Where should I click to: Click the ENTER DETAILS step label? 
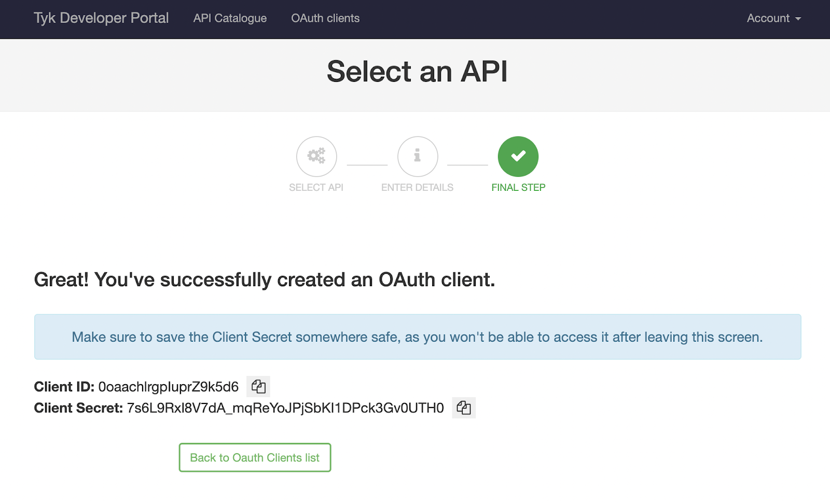pos(417,188)
